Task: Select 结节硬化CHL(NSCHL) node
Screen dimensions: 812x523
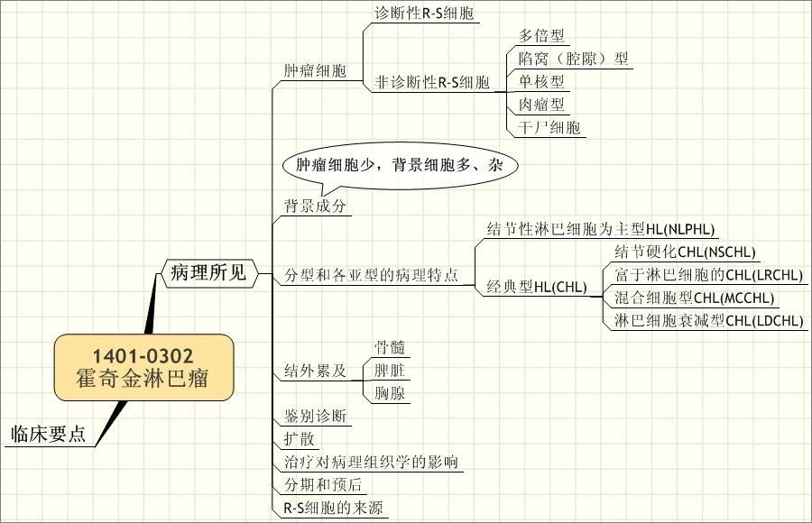Action: click(x=685, y=252)
